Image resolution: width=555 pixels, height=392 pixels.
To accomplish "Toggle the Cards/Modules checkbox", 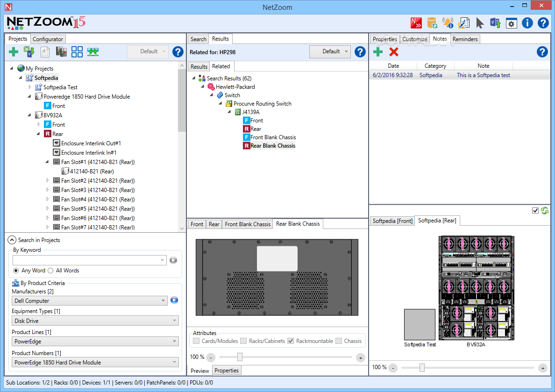I will 196,341.
